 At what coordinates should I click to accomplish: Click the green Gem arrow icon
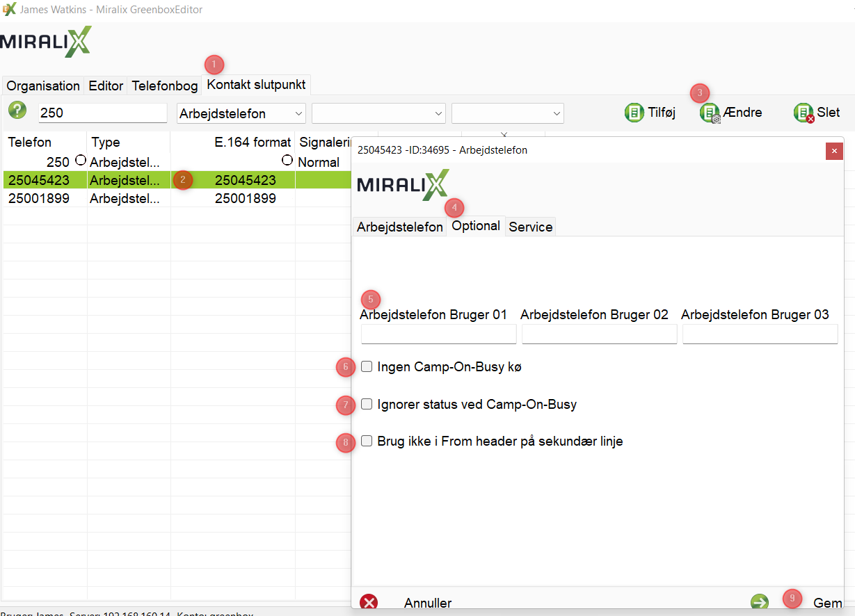point(760,603)
